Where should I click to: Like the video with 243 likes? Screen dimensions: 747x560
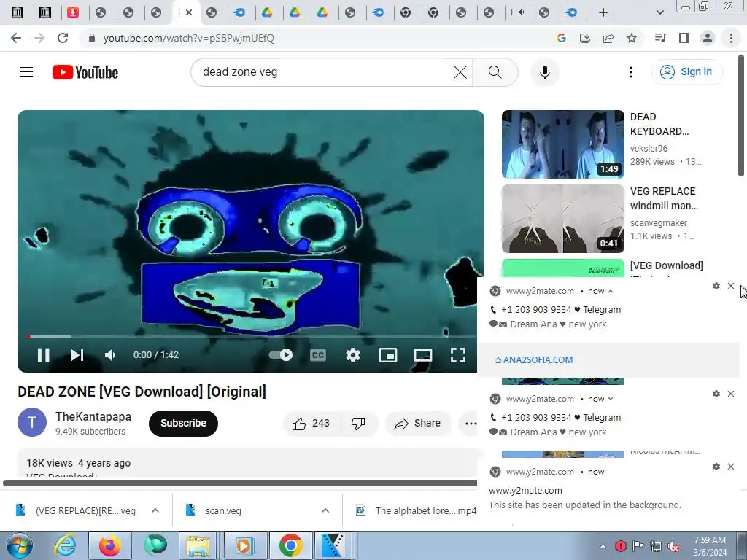click(311, 424)
